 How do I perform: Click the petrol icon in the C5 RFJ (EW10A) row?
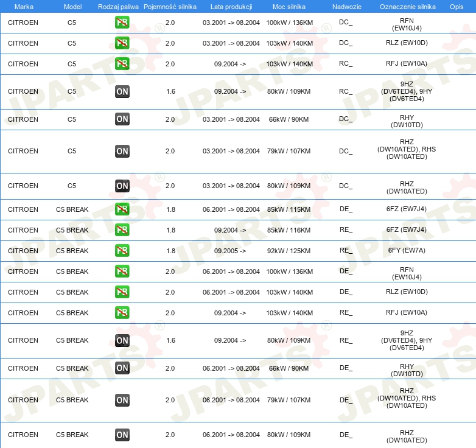point(122,64)
